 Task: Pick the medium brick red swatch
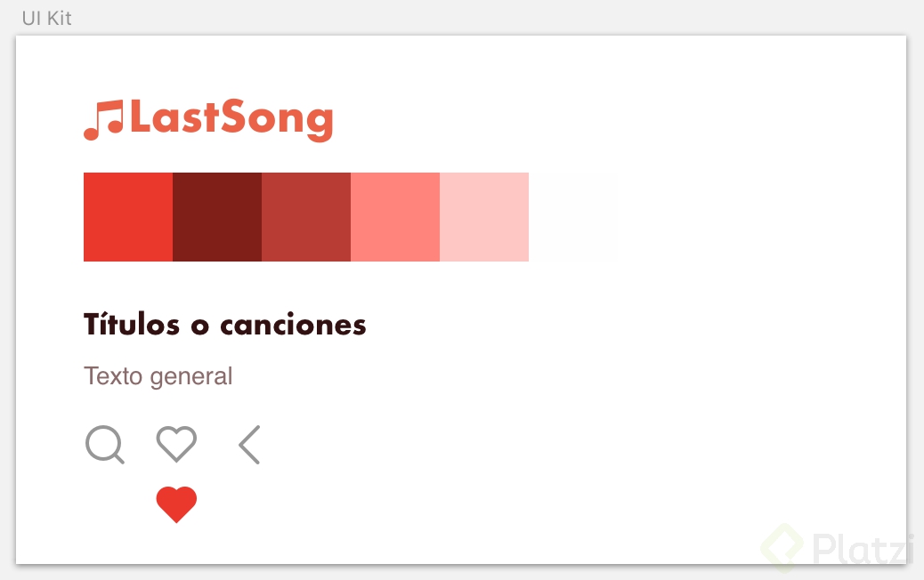coord(306,217)
